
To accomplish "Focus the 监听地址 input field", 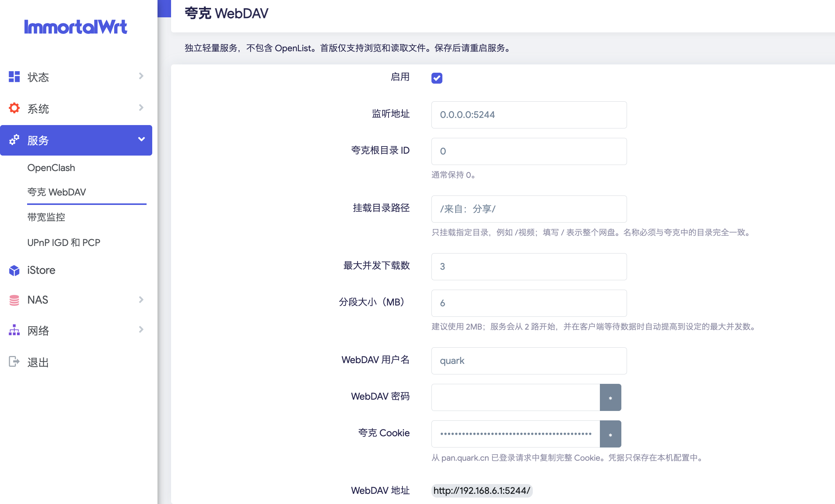I will (x=529, y=115).
